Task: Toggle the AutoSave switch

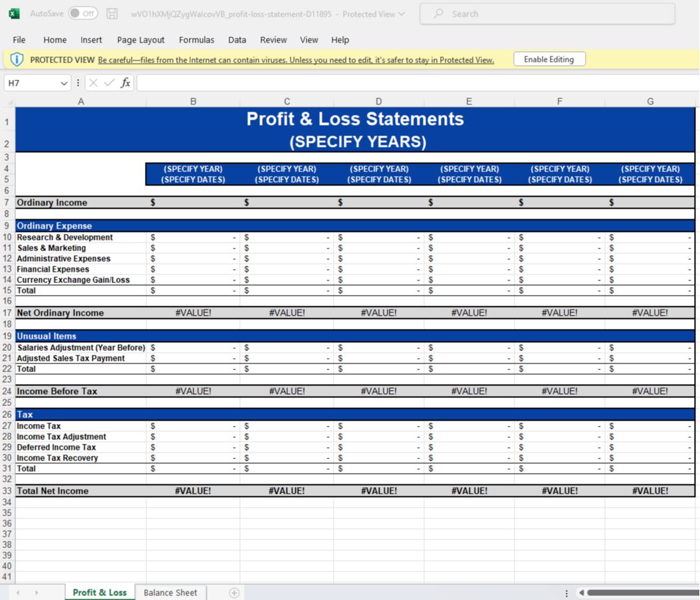Action: (83, 13)
